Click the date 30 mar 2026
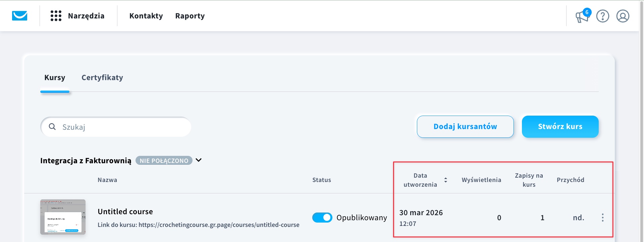The image size is (644, 242). point(421,213)
